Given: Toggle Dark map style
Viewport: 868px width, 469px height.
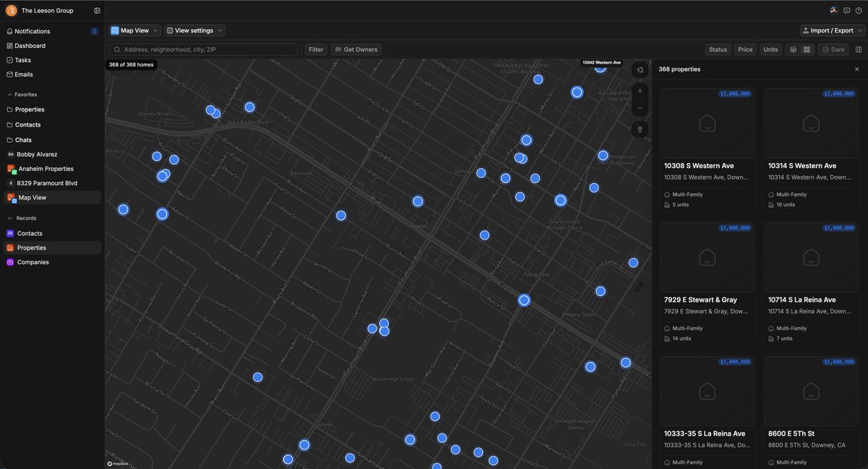Looking at the screenshot, I should pyautogui.click(x=833, y=50).
